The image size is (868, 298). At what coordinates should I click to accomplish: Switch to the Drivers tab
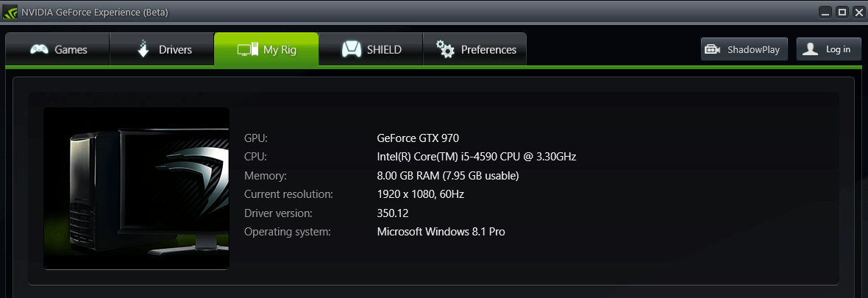tap(163, 50)
